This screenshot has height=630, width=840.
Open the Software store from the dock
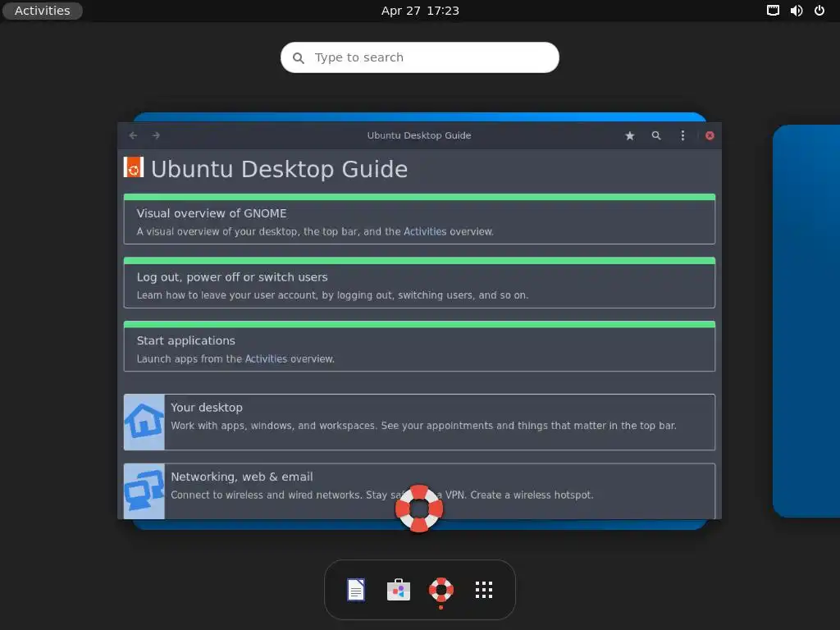coord(399,590)
